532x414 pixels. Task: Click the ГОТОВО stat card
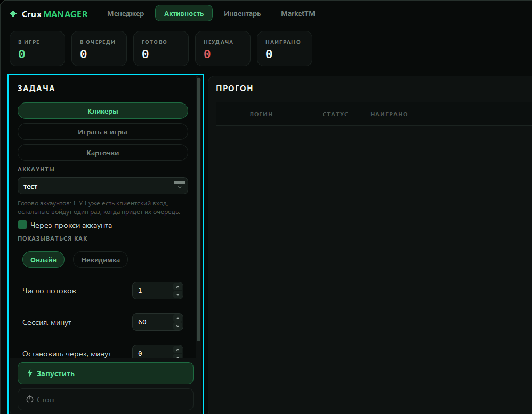click(x=161, y=49)
